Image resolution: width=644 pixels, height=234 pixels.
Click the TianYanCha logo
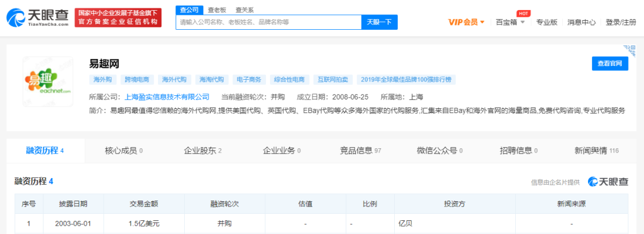[38, 18]
